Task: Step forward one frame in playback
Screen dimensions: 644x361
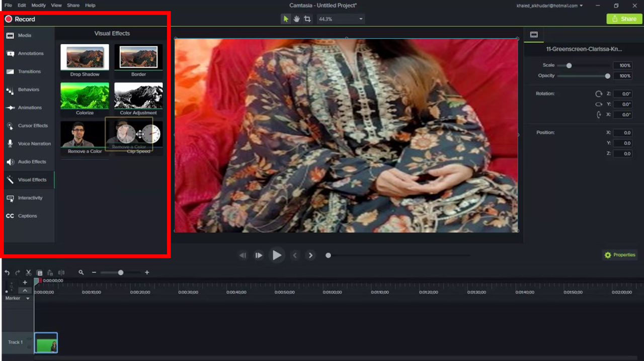Action: [259, 255]
